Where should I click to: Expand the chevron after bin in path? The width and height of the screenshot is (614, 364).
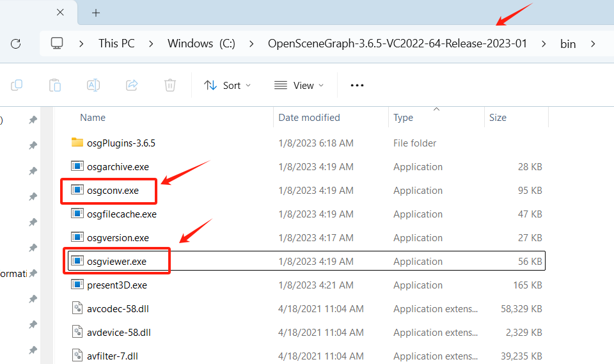pyautogui.click(x=594, y=44)
